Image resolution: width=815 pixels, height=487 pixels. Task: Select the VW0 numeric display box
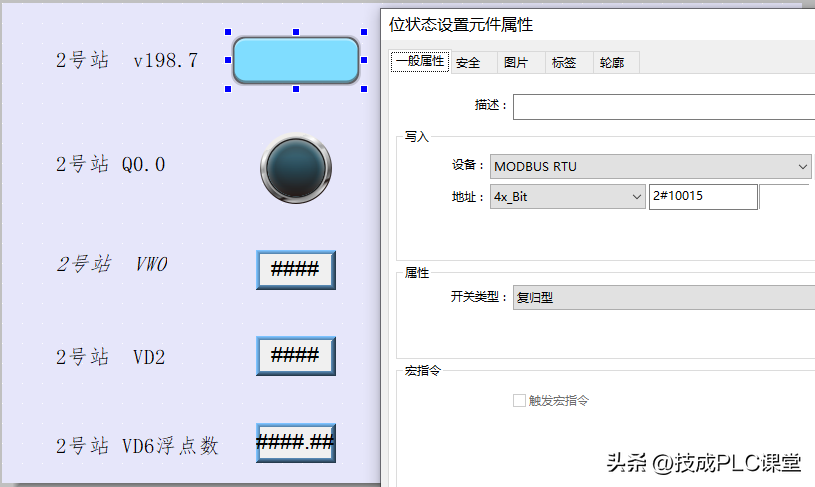tap(296, 269)
